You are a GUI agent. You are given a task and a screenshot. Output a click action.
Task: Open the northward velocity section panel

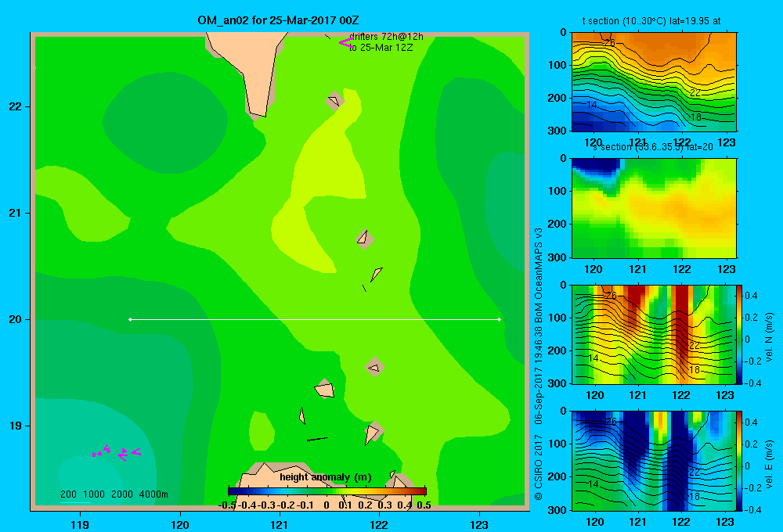[x=654, y=334]
